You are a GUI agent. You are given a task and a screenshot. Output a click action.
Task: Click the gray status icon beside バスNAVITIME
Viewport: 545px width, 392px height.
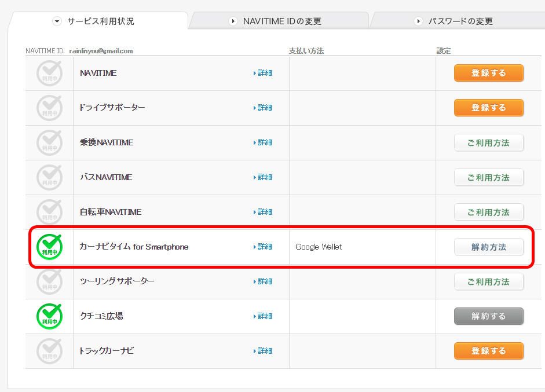(x=49, y=178)
